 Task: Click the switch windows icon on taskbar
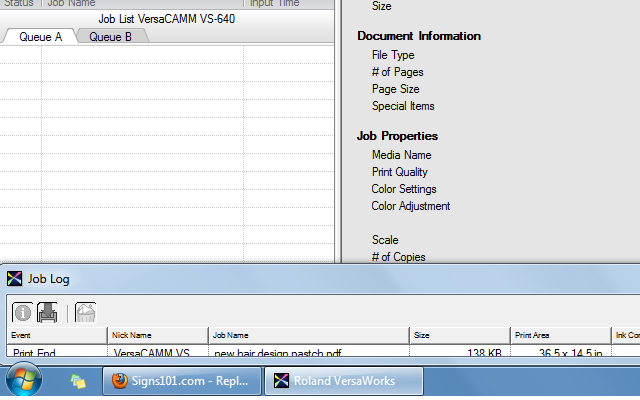point(78,382)
